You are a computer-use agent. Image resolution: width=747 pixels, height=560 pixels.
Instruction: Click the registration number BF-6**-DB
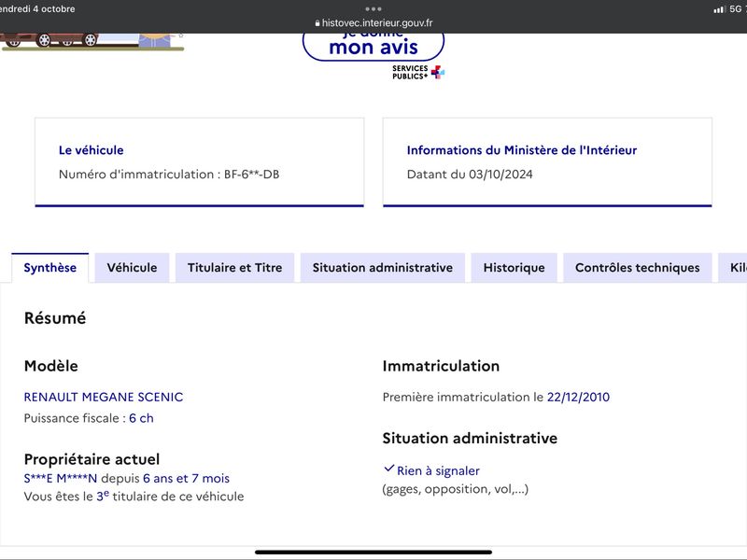point(251,175)
